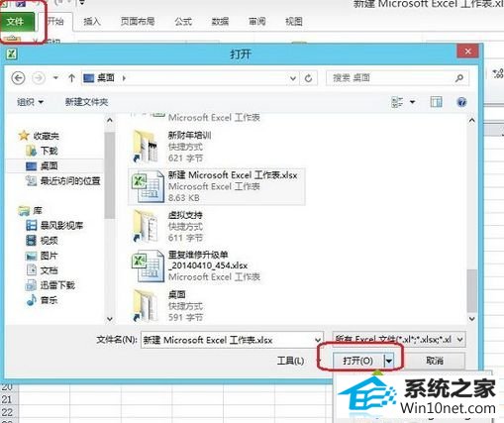Click file list scroll up arrow

click(472, 121)
